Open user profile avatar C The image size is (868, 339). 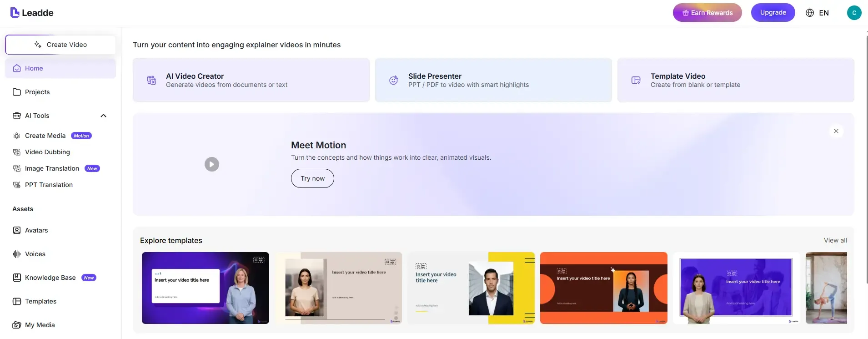coord(854,13)
